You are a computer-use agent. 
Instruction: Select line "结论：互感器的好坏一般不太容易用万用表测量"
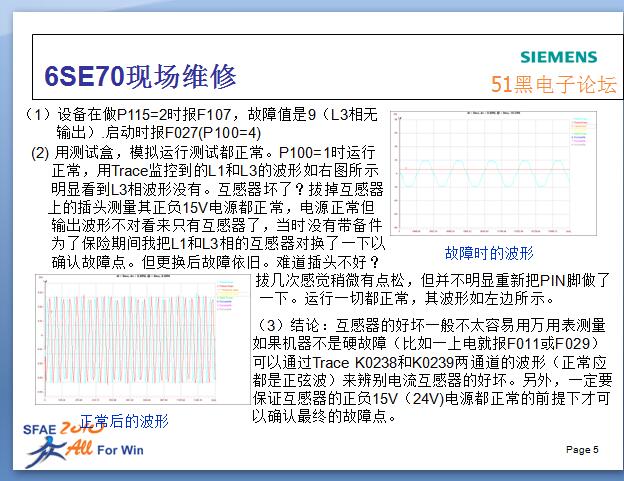tap(448, 325)
